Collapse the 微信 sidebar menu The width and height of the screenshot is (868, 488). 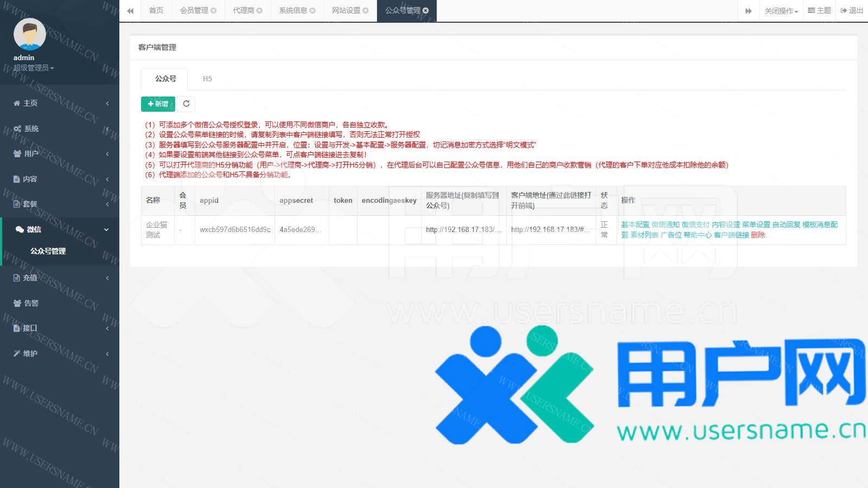(x=60, y=229)
